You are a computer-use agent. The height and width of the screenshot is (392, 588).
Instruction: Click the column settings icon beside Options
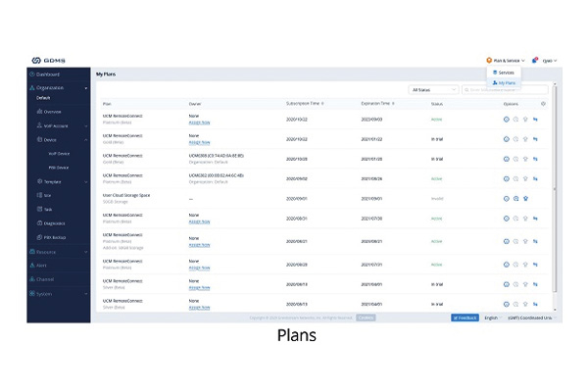pyautogui.click(x=543, y=104)
